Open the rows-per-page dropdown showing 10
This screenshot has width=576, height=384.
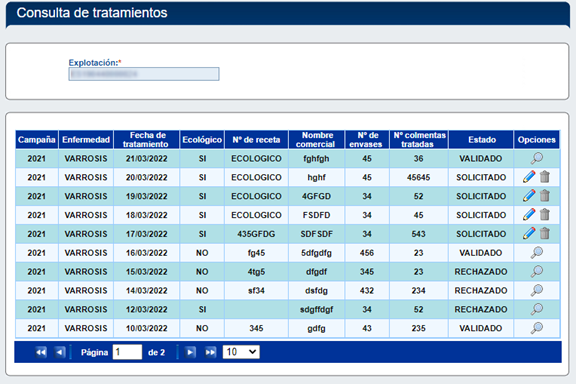coord(241,352)
